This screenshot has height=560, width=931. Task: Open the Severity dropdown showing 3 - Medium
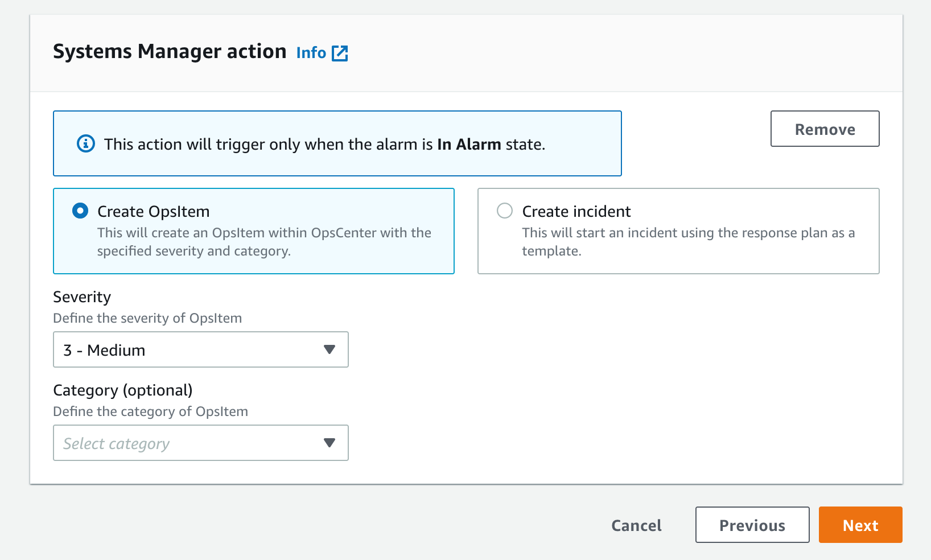click(x=200, y=349)
